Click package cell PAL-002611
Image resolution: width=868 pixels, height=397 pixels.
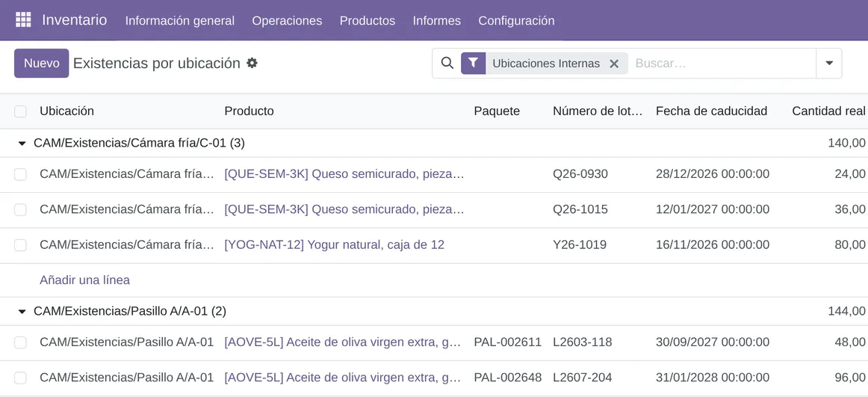click(x=508, y=342)
